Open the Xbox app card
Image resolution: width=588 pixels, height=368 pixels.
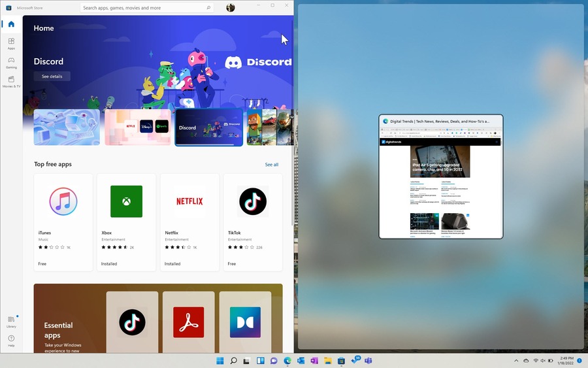[x=126, y=222]
